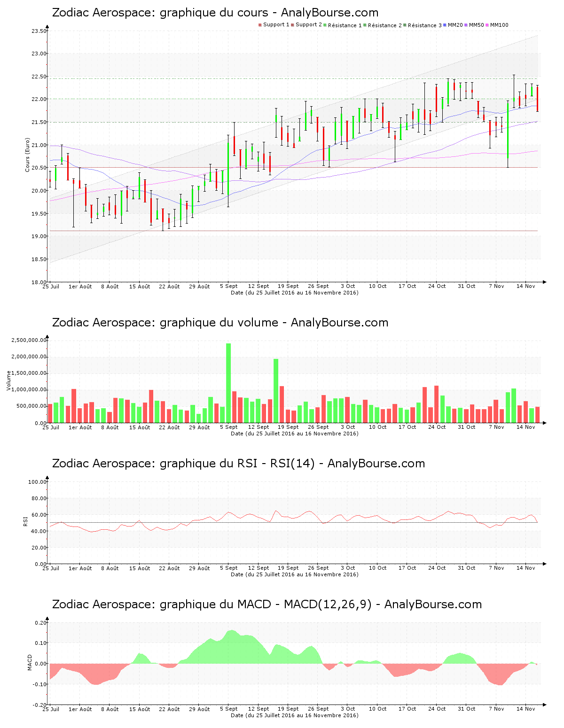Screen dimensions: 564x728
Task: Click the 20.50 price axis value
Action: [39, 168]
